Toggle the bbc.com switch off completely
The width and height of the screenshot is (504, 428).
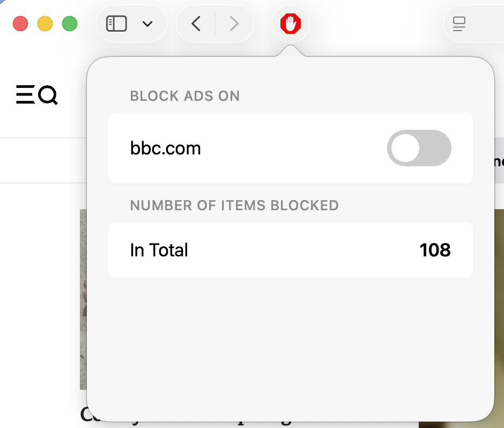419,148
